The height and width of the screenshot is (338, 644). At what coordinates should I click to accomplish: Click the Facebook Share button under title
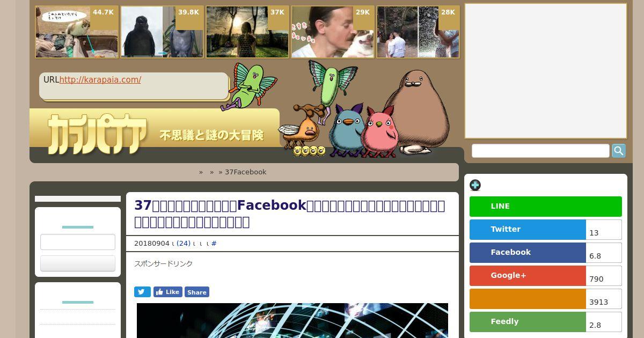point(197,292)
